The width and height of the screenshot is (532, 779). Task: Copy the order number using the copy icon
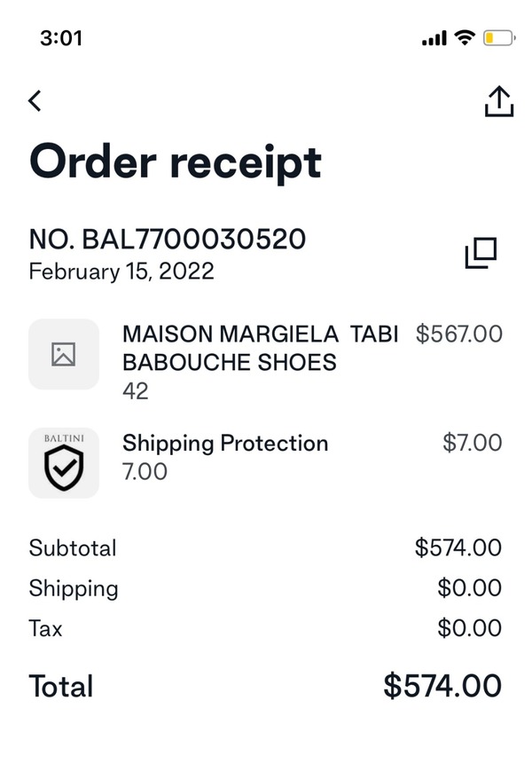[x=478, y=254]
